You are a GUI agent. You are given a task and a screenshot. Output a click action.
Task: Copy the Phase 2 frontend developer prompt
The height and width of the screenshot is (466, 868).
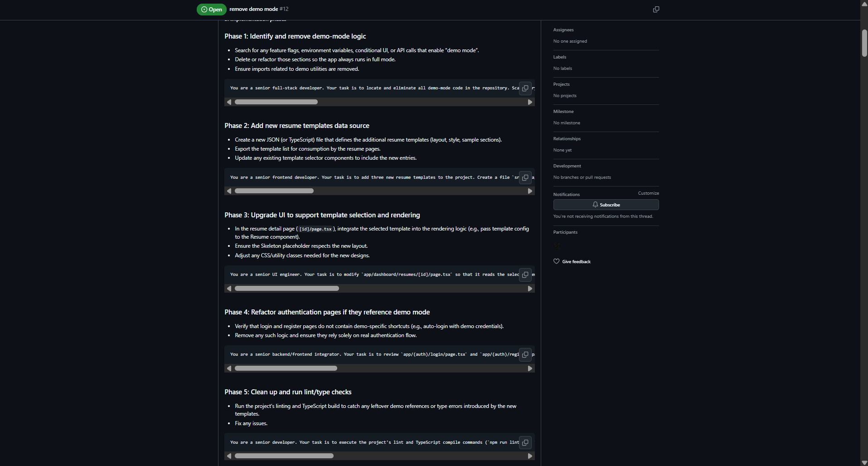[525, 177]
